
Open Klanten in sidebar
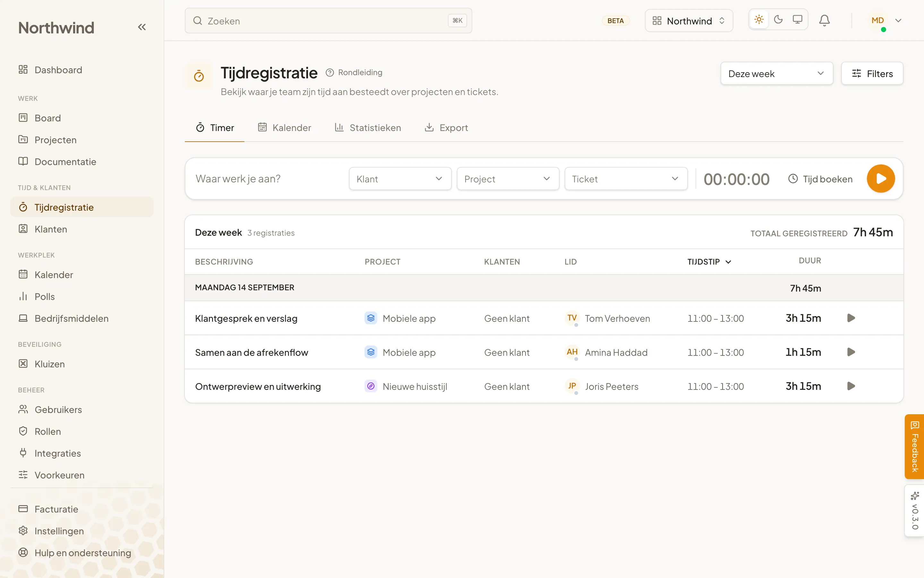click(x=82, y=229)
